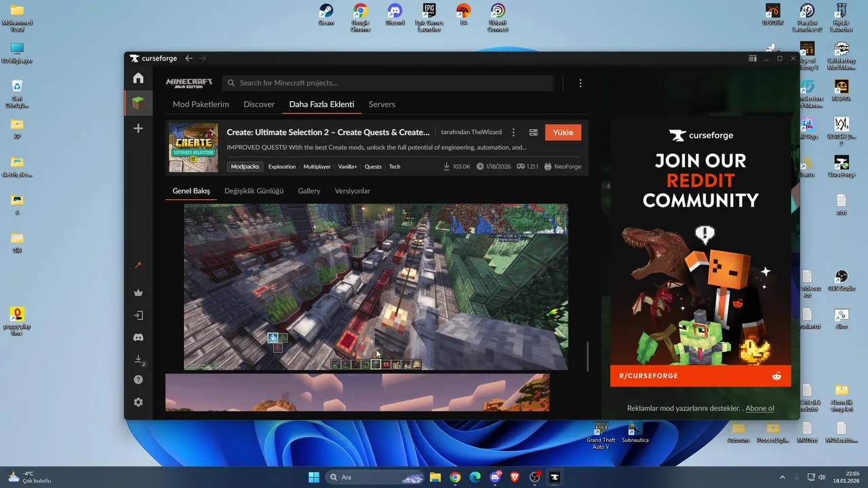Open Discord icon in CurseForge sidebar
The width and height of the screenshot is (868, 488).
pyautogui.click(x=138, y=337)
